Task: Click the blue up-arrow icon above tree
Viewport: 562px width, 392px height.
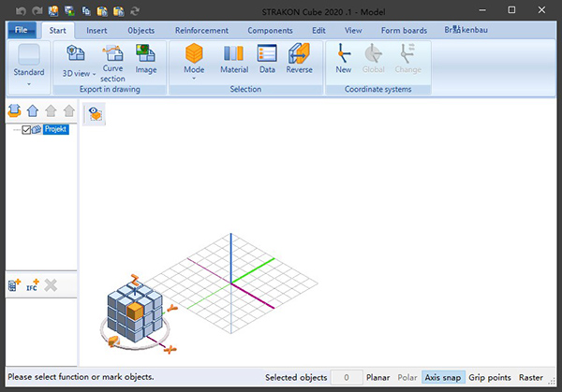Action: 33,111
